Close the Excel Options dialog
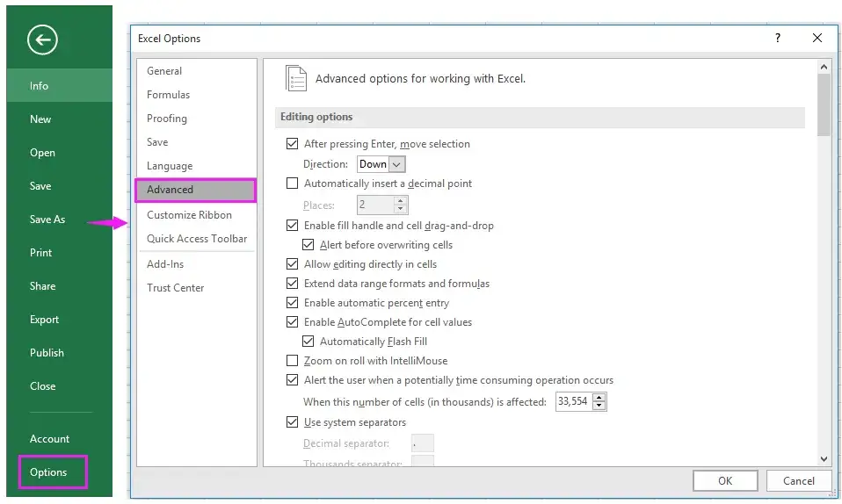This screenshot has width=842, height=504. coord(817,39)
